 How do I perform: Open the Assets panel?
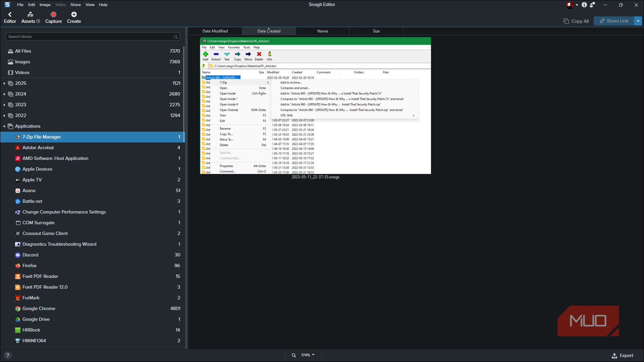[30, 17]
